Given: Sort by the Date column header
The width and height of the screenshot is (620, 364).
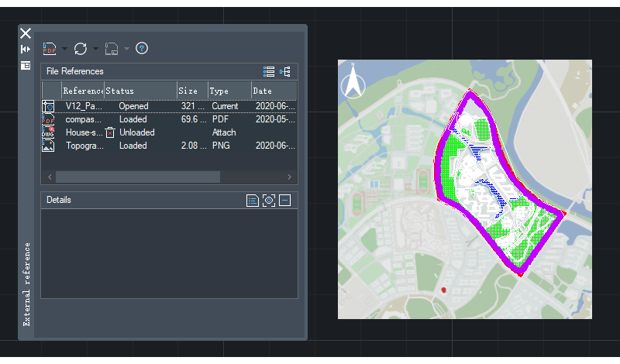Looking at the screenshot, I should (271, 91).
